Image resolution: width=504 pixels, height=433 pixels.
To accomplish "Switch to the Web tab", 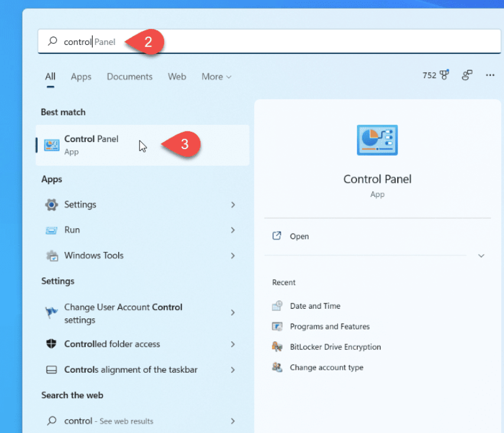I will (x=177, y=76).
